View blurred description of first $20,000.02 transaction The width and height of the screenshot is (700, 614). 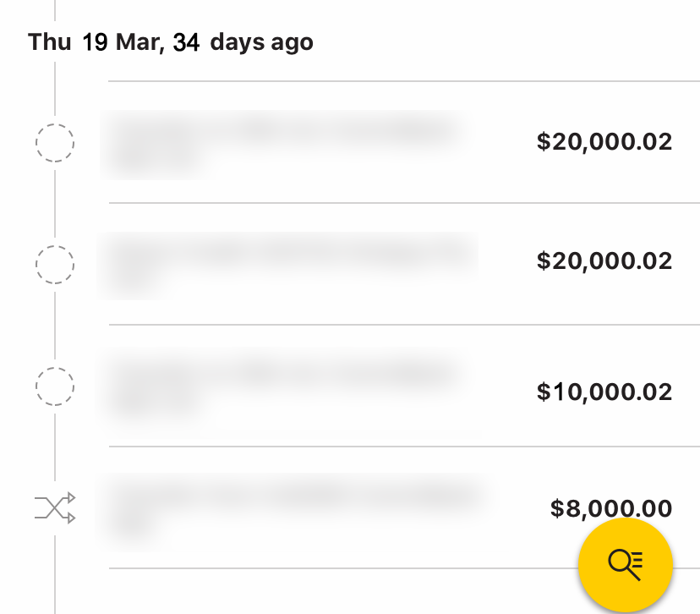click(x=283, y=145)
